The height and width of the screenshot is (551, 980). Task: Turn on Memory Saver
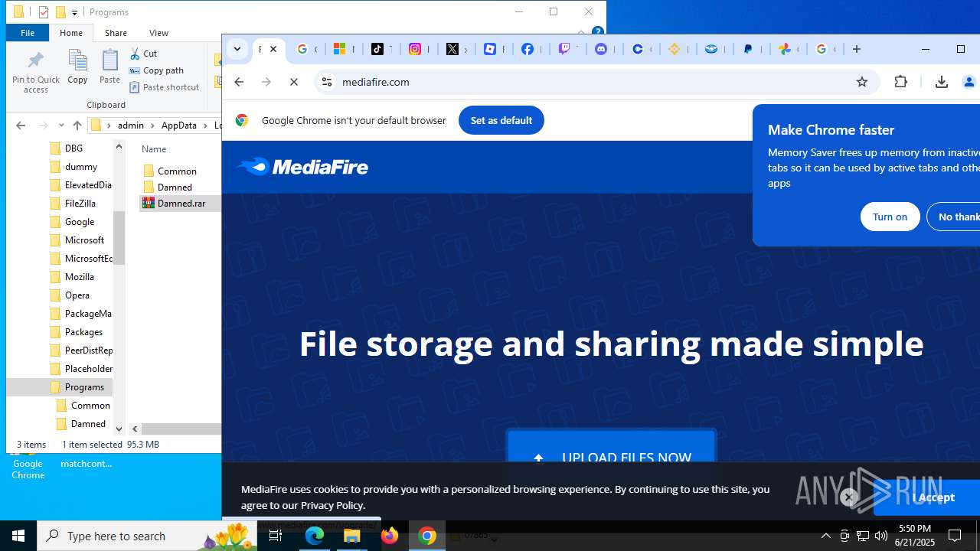pyautogui.click(x=890, y=217)
